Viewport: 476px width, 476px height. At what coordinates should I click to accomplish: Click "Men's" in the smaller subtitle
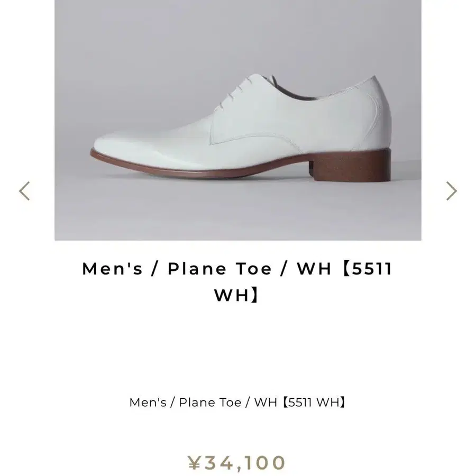148,402
